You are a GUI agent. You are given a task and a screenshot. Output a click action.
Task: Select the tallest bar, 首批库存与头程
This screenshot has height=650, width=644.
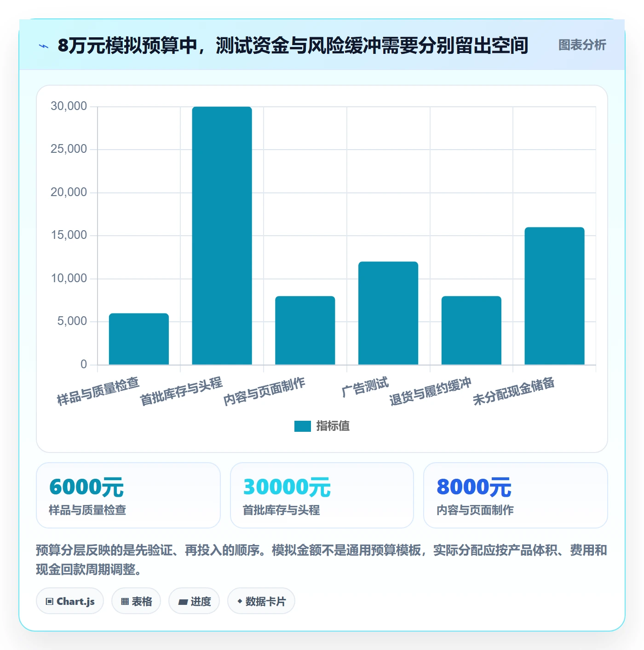coord(222,236)
